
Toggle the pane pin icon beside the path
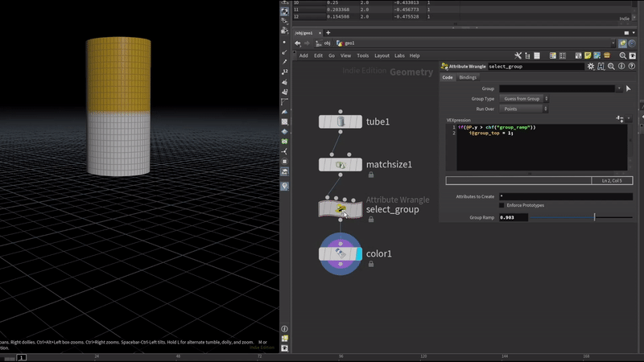tap(622, 43)
